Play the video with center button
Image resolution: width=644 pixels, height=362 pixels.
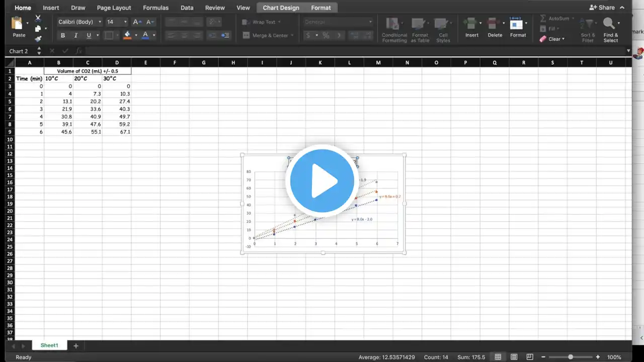(322, 180)
